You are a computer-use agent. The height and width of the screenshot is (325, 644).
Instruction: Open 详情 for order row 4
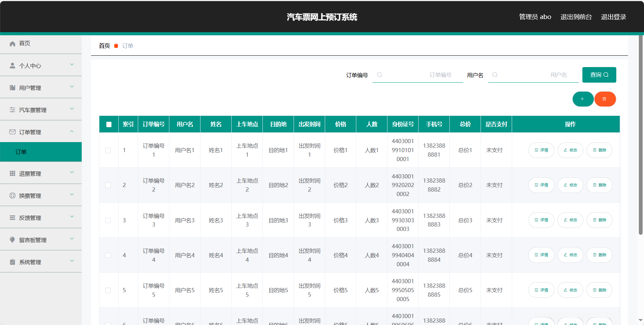pos(541,255)
